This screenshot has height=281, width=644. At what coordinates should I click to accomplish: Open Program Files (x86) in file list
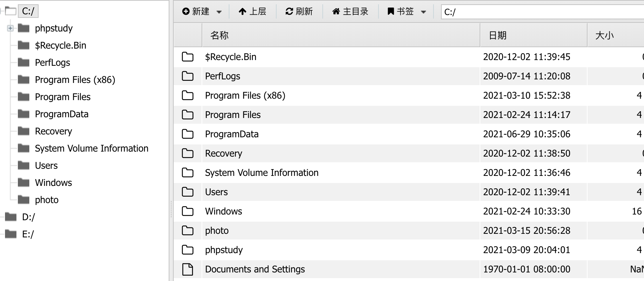point(245,95)
